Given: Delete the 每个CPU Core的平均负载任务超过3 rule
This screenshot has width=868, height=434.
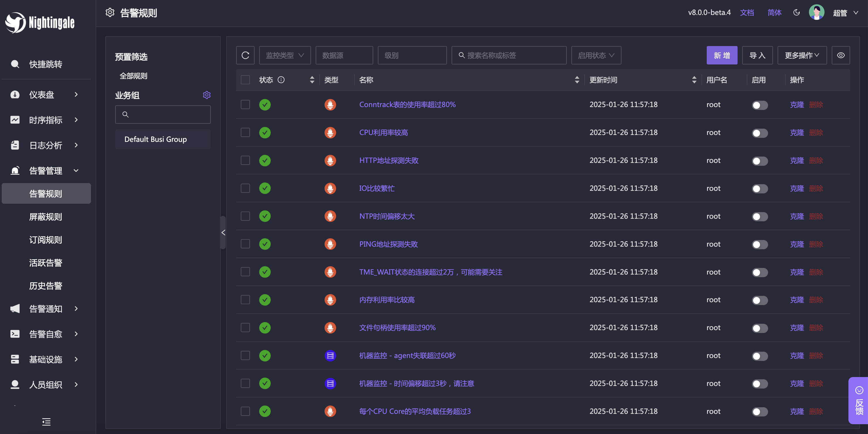Looking at the screenshot, I should (816, 412).
